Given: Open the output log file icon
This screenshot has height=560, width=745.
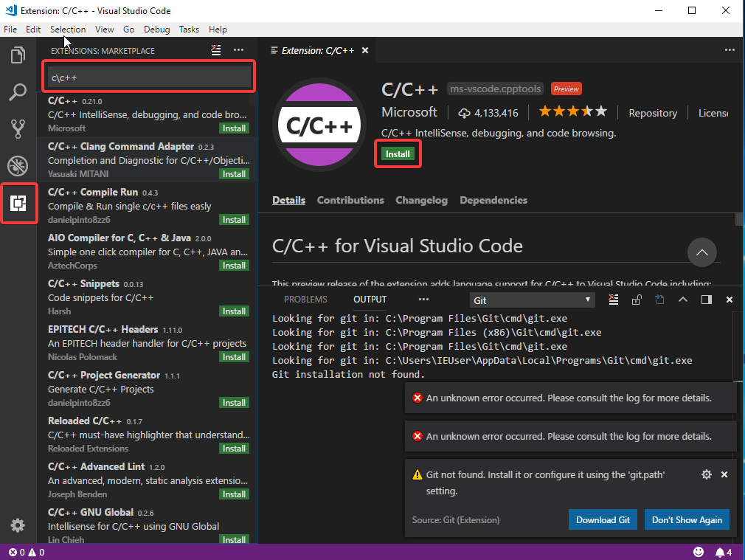Looking at the screenshot, I should 659,300.
